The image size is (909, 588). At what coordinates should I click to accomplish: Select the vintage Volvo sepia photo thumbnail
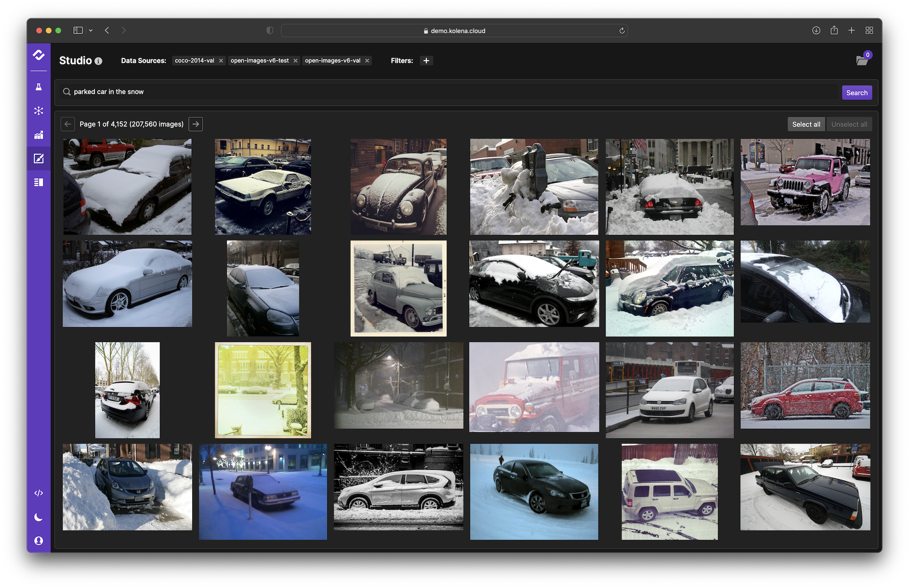pyautogui.click(x=399, y=289)
